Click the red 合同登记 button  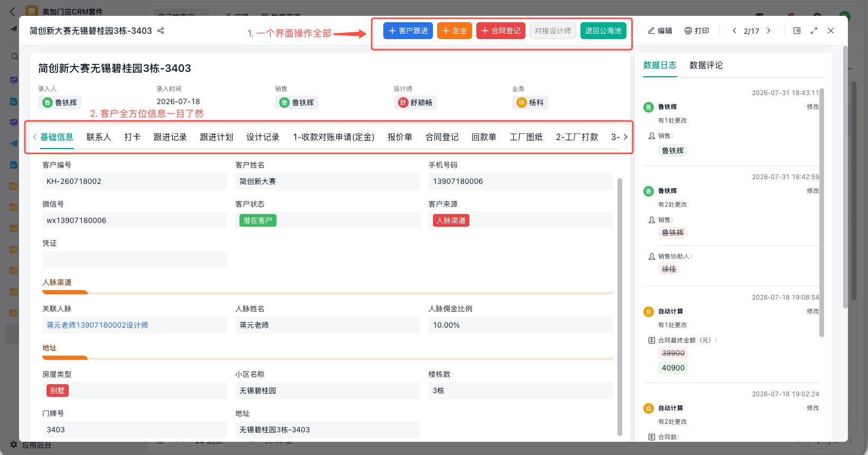[501, 31]
